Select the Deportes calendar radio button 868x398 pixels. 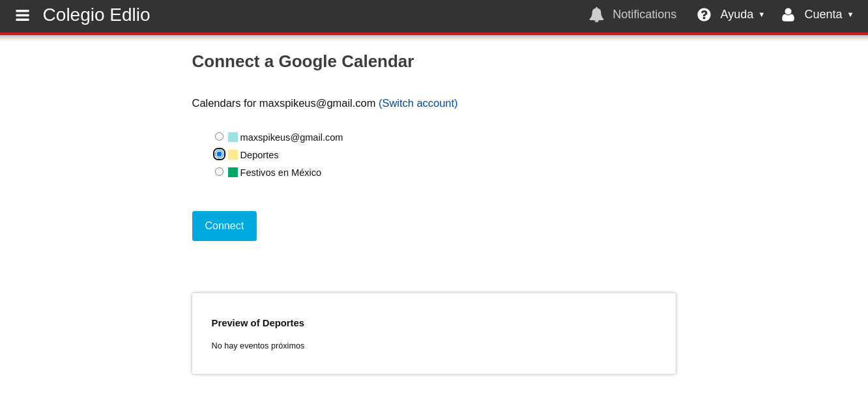[x=219, y=154]
